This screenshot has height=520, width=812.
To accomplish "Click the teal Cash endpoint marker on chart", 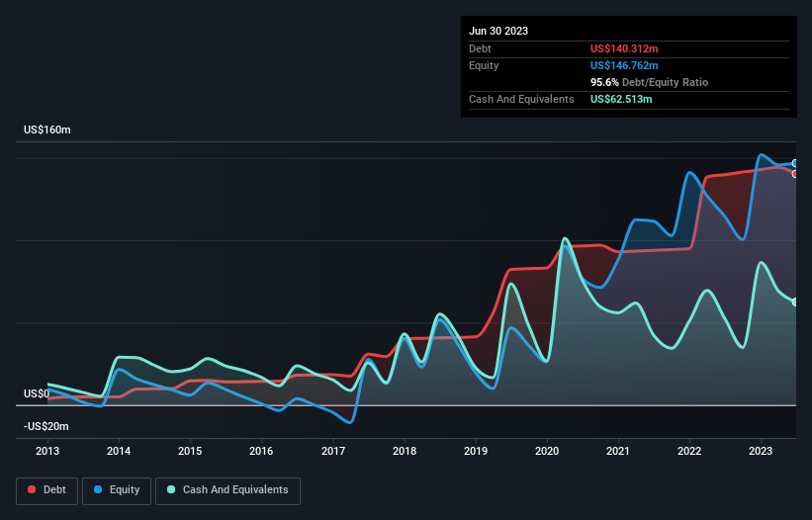I will pyautogui.click(x=795, y=302).
